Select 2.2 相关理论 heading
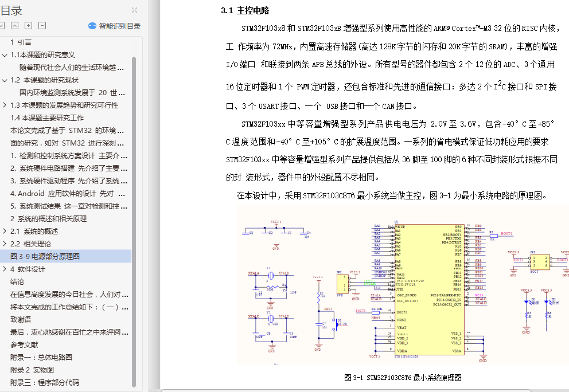Viewport: 569px width, 392px height. pyautogui.click(x=30, y=244)
